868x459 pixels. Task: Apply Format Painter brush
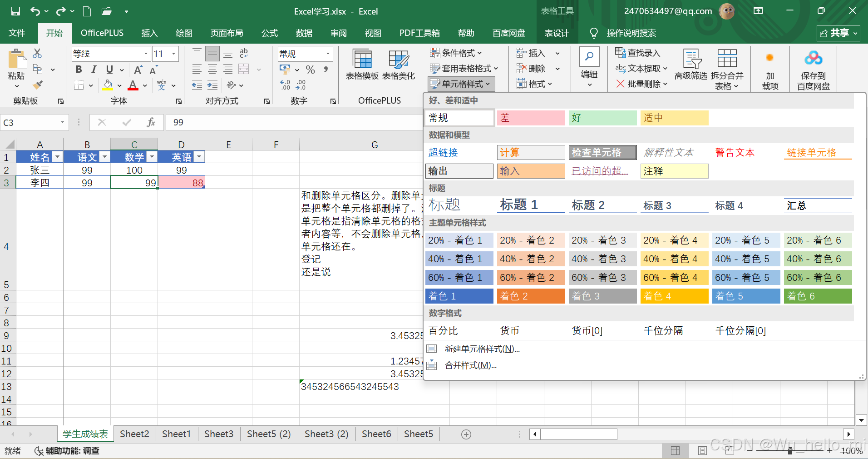coord(38,85)
